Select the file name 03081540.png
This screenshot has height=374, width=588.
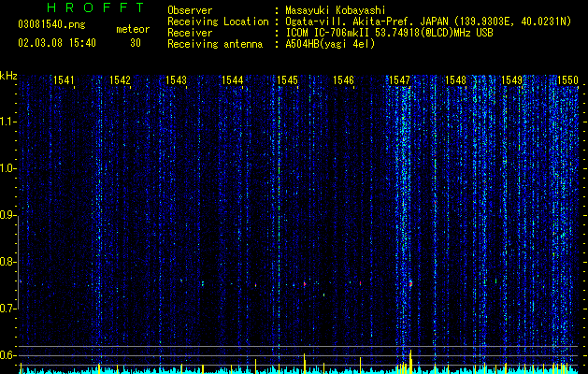(x=51, y=25)
